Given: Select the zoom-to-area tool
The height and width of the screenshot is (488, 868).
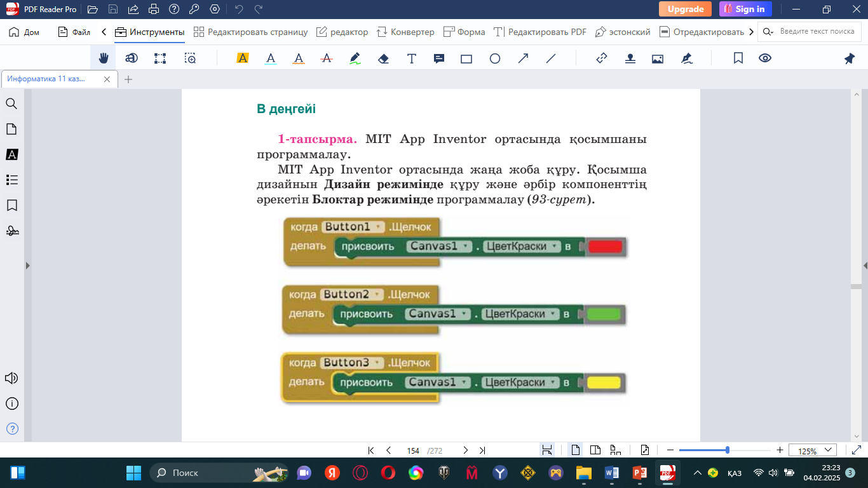Looking at the screenshot, I should point(190,58).
